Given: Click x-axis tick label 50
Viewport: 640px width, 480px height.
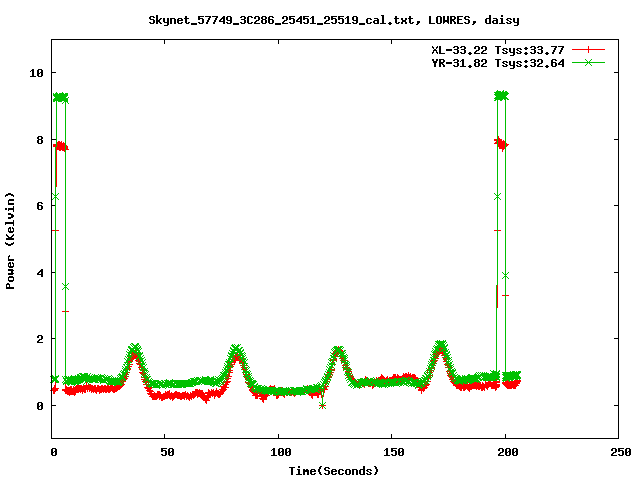Looking at the screenshot, I should (167, 452).
